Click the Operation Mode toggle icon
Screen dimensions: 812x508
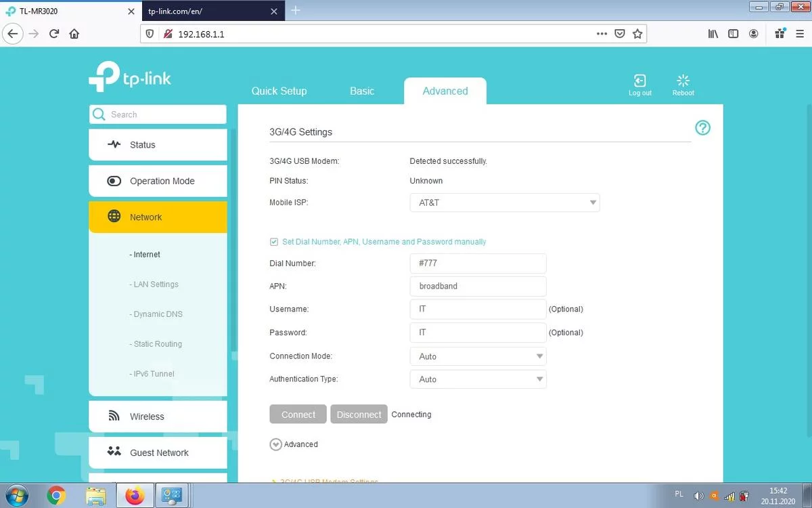pos(114,181)
